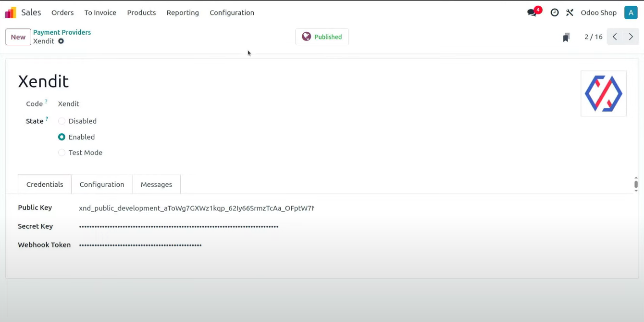Switch to the Credentials tab
This screenshot has width=644, height=322.
click(45, 184)
